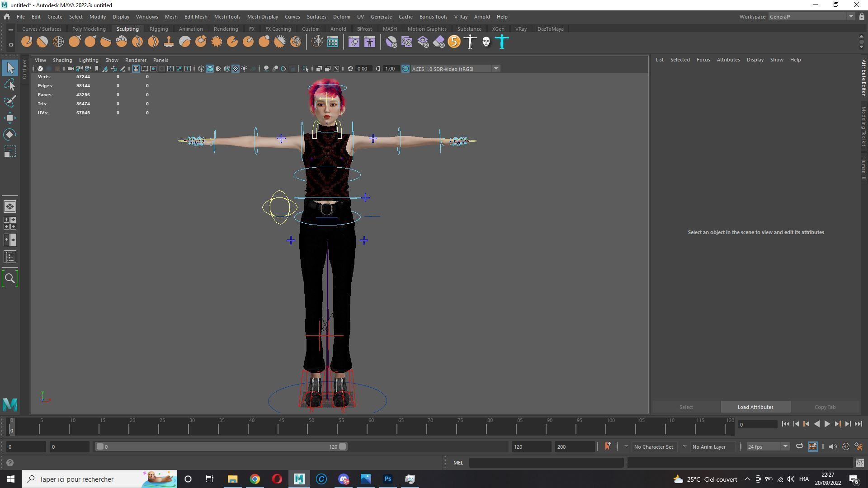Click the Load Attributes button

coord(755,407)
